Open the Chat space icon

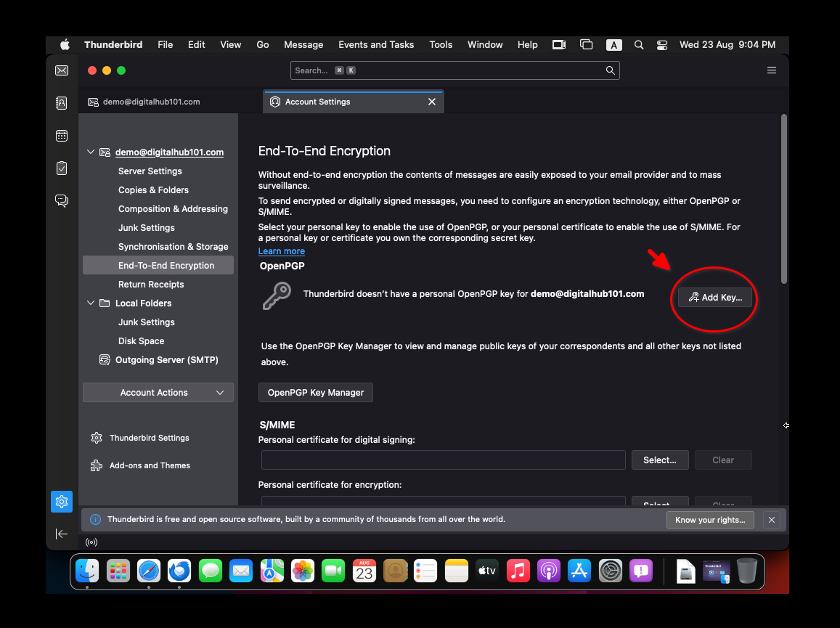62,201
